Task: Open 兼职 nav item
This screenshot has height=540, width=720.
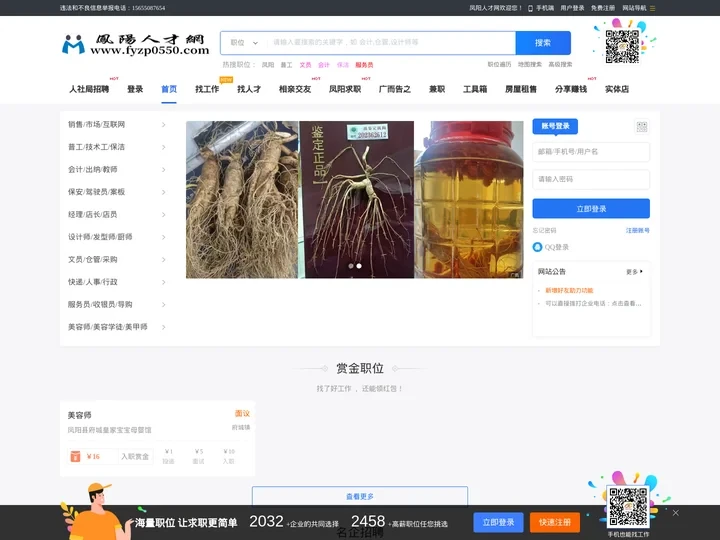Action: [x=437, y=89]
